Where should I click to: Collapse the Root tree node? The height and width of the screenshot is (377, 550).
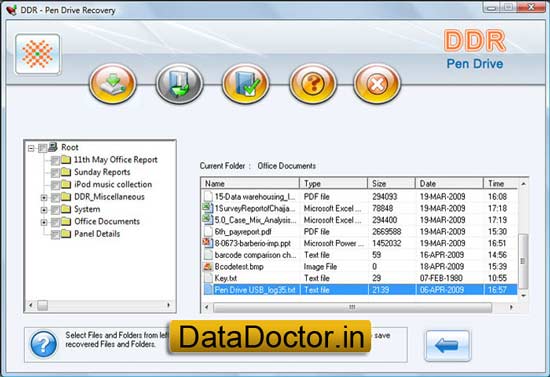point(31,149)
